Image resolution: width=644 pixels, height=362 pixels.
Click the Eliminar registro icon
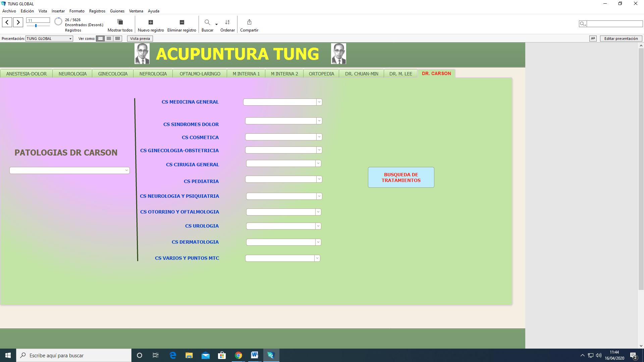182,22
